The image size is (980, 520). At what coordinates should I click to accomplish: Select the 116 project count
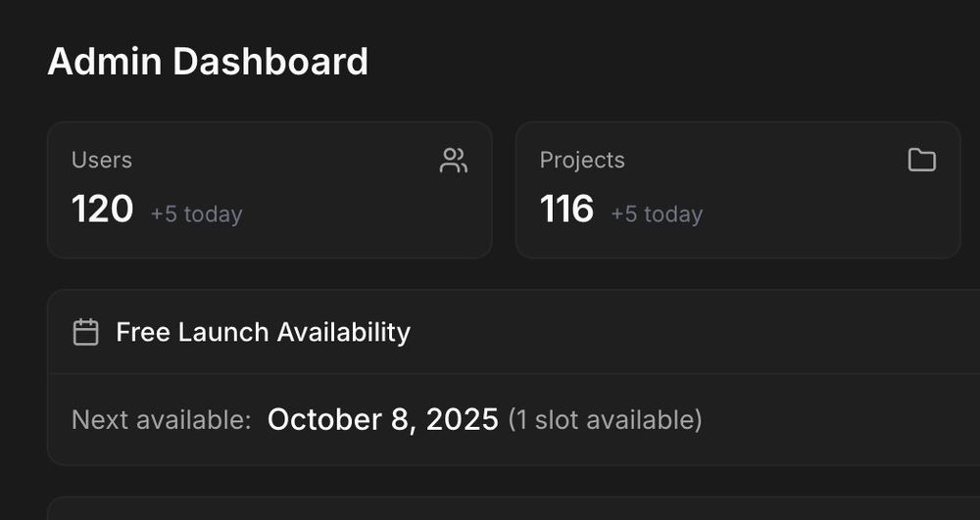567,209
